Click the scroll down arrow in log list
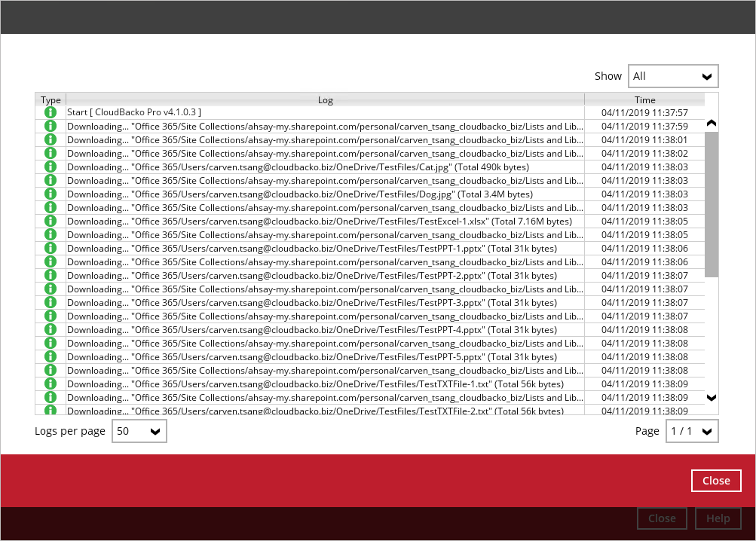The image size is (756, 541). coord(712,397)
